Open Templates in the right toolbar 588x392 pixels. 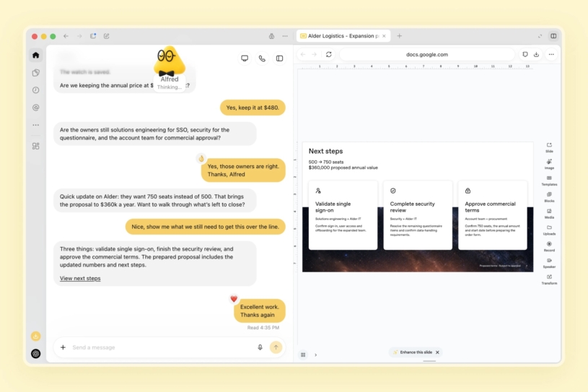tap(549, 180)
